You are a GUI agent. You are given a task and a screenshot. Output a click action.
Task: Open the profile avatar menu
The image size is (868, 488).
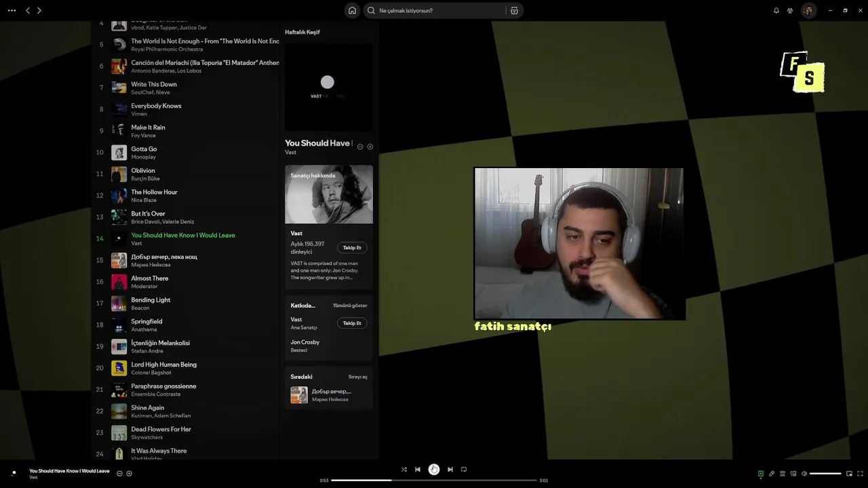[x=808, y=10]
